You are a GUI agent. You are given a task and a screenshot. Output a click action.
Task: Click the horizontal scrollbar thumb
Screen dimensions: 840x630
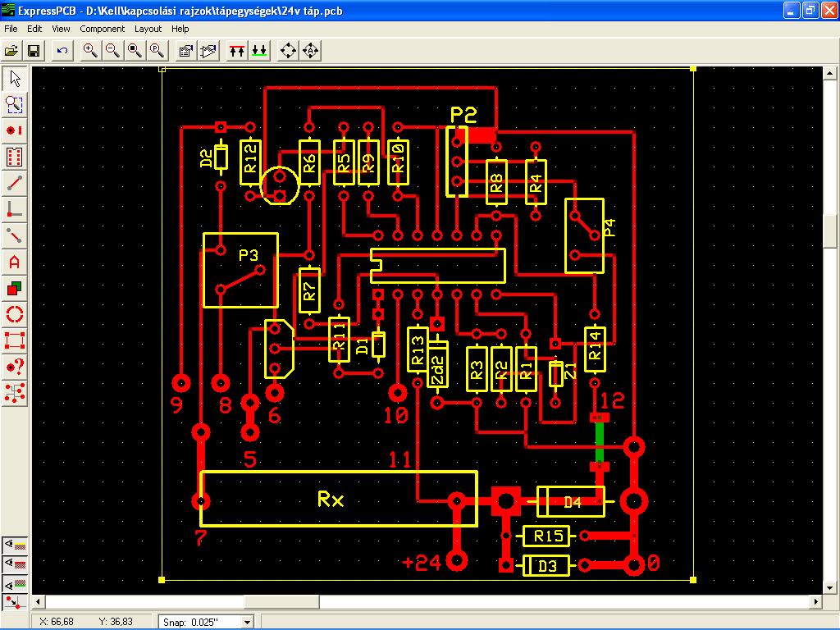282,601
